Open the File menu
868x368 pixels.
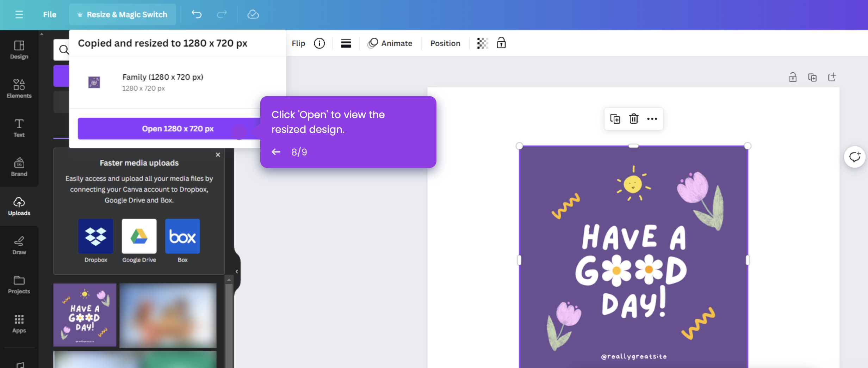pyautogui.click(x=50, y=14)
